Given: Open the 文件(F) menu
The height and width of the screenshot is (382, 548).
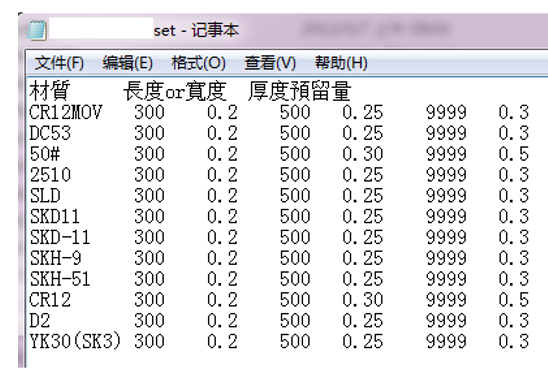Looking at the screenshot, I should (x=59, y=63).
